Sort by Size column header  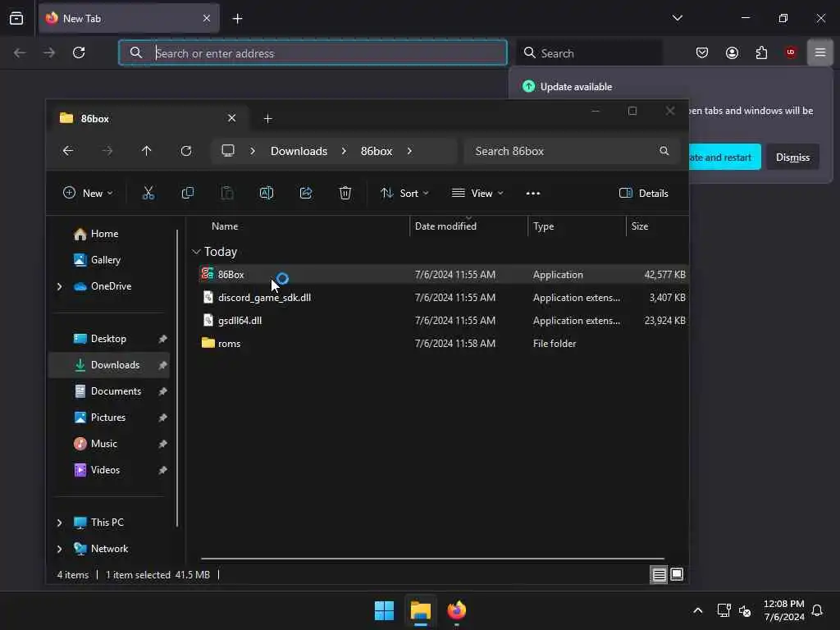coord(640,226)
